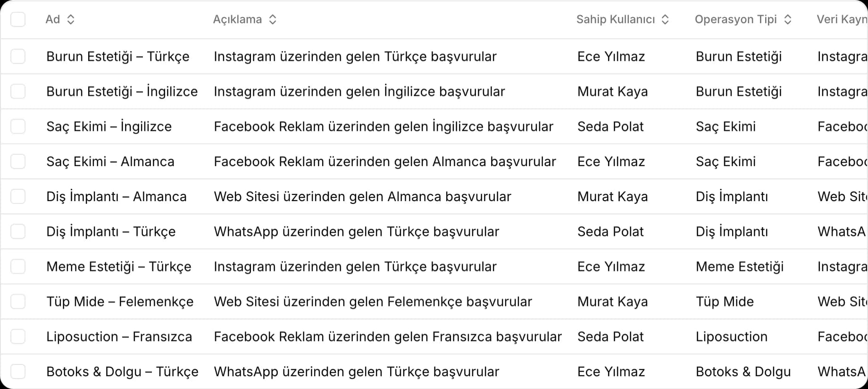This screenshot has width=868, height=389.
Task: Open the Saç Ekimi – Almanca entry
Action: click(x=110, y=161)
